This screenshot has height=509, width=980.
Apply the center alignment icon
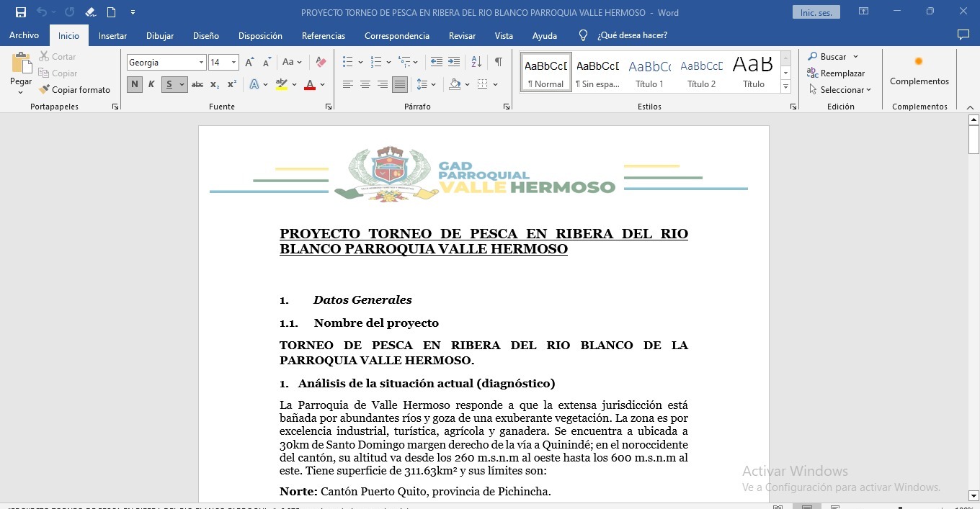(x=365, y=85)
